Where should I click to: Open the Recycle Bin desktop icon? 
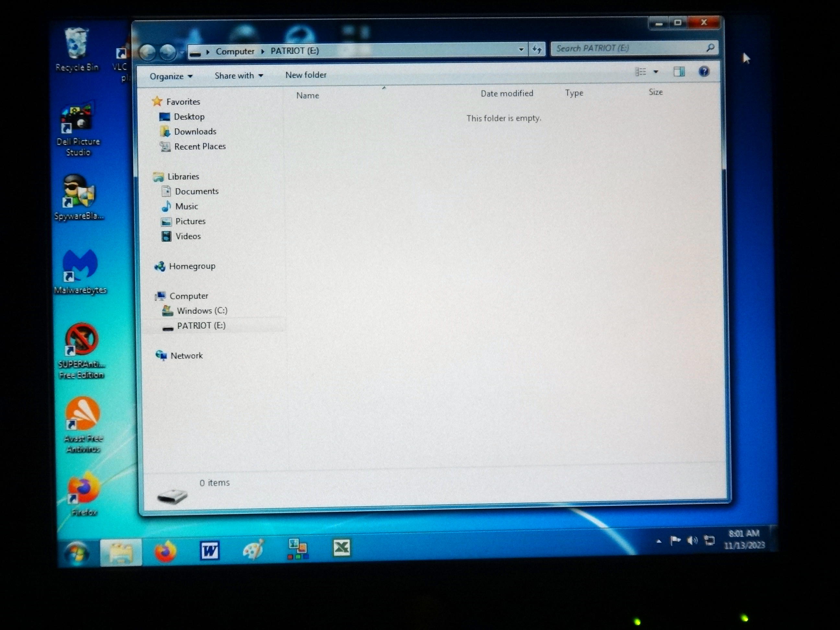76,49
